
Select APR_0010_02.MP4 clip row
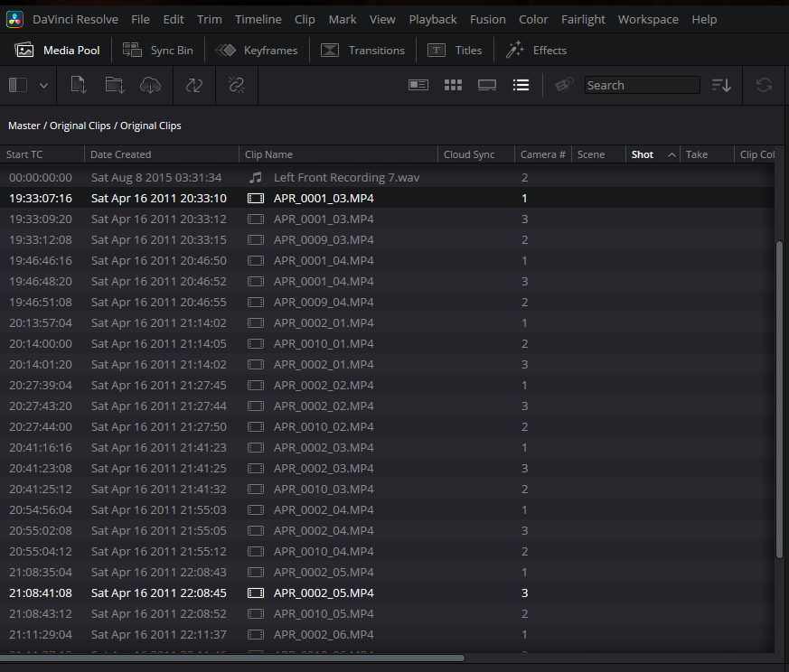point(387,426)
